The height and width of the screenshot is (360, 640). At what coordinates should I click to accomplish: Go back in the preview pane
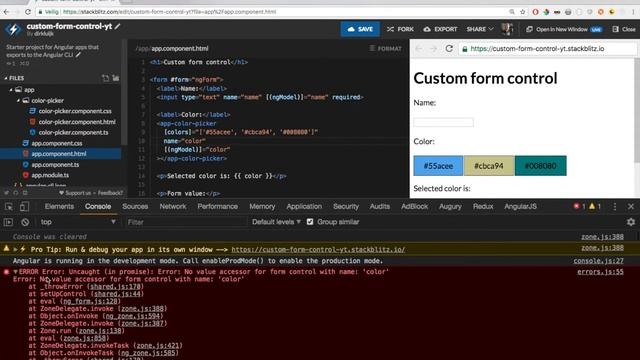coord(419,49)
